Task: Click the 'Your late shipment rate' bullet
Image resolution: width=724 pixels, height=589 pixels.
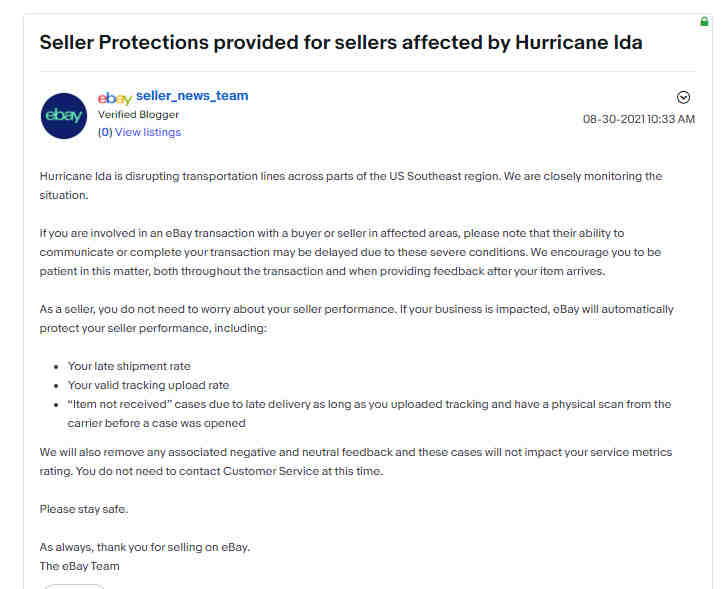Action: point(129,366)
